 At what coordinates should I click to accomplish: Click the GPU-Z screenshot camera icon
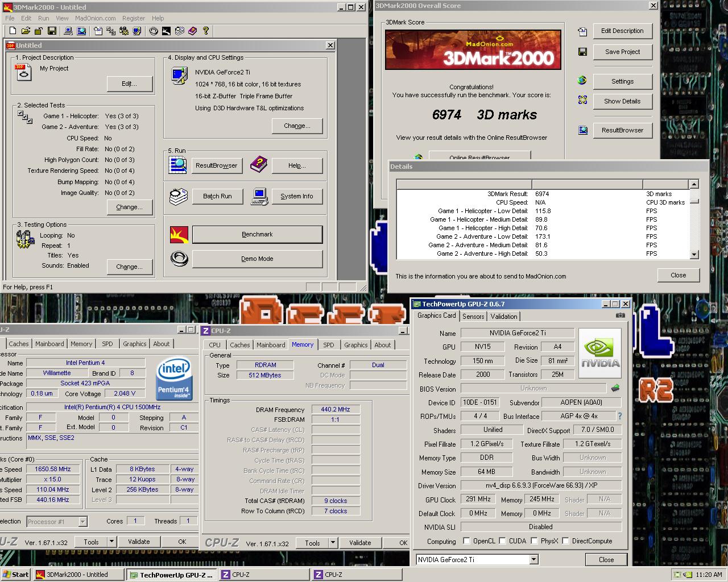[x=620, y=315]
